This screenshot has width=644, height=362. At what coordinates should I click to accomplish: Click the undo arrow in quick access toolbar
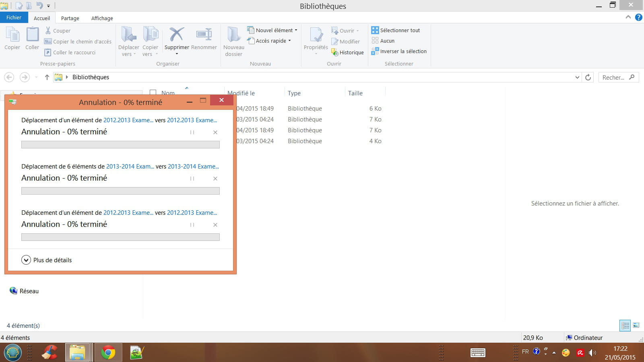tap(39, 6)
